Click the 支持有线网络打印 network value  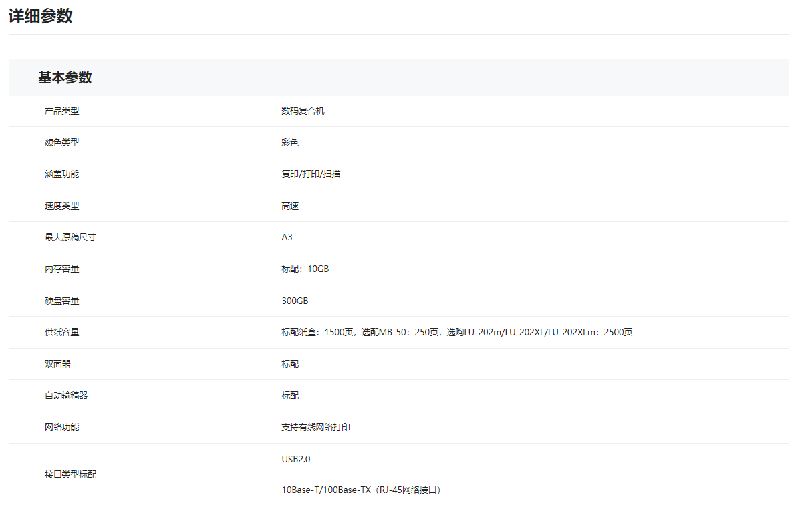[315, 427]
